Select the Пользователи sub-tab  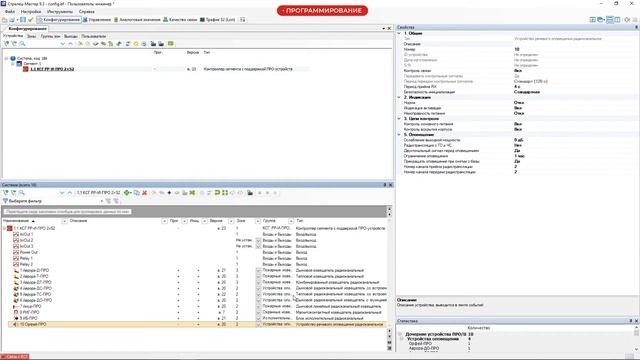(x=93, y=36)
